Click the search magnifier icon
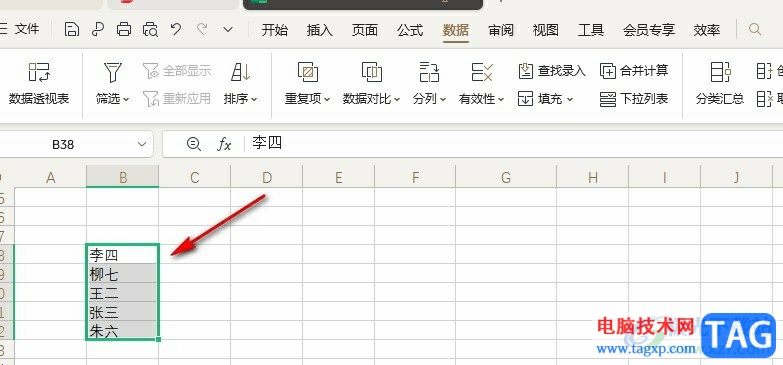 click(x=755, y=29)
